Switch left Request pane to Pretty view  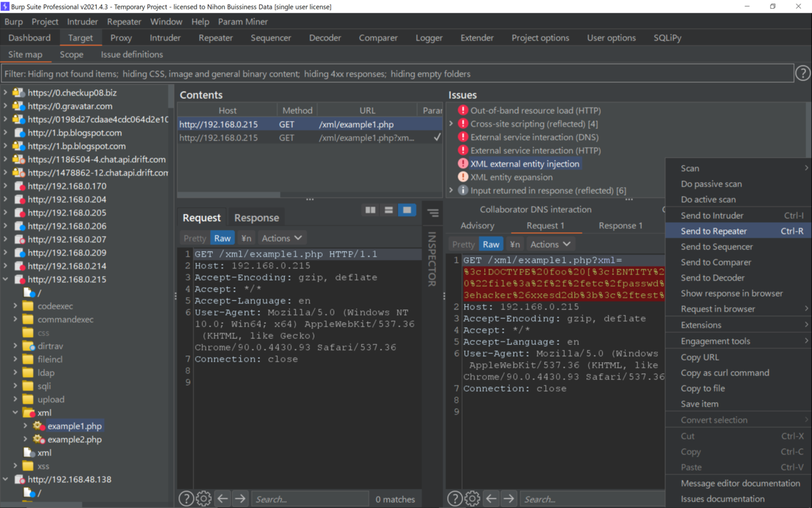(x=195, y=238)
